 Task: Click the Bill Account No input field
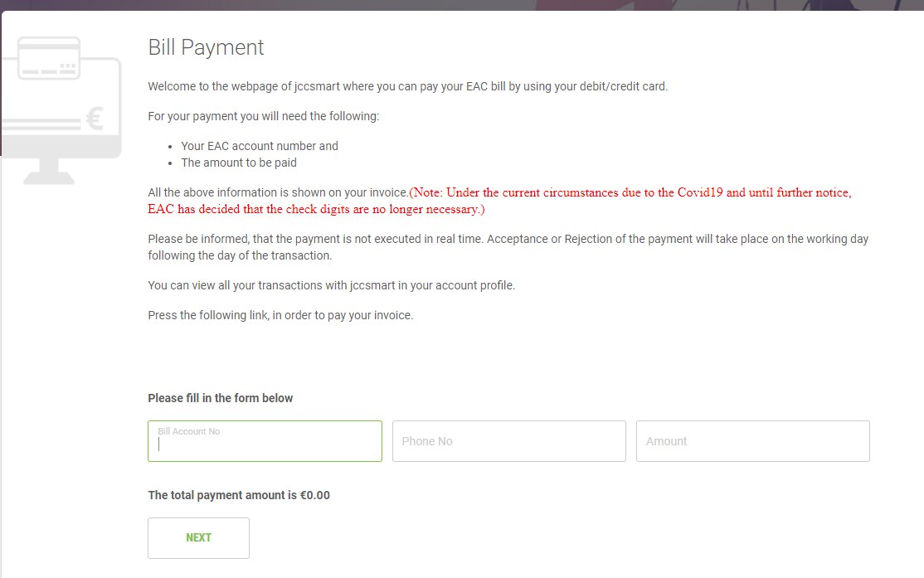[265, 442]
